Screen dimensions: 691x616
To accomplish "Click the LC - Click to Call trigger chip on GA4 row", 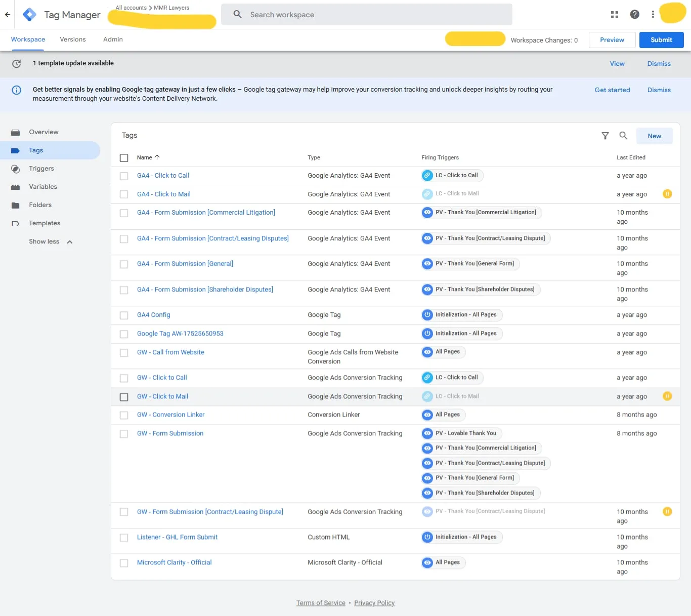I will click(452, 176).
